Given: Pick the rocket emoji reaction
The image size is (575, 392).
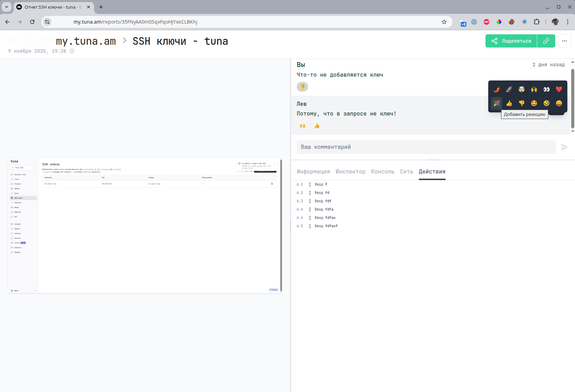Looking at the screenshot, I should coord(509,90).
